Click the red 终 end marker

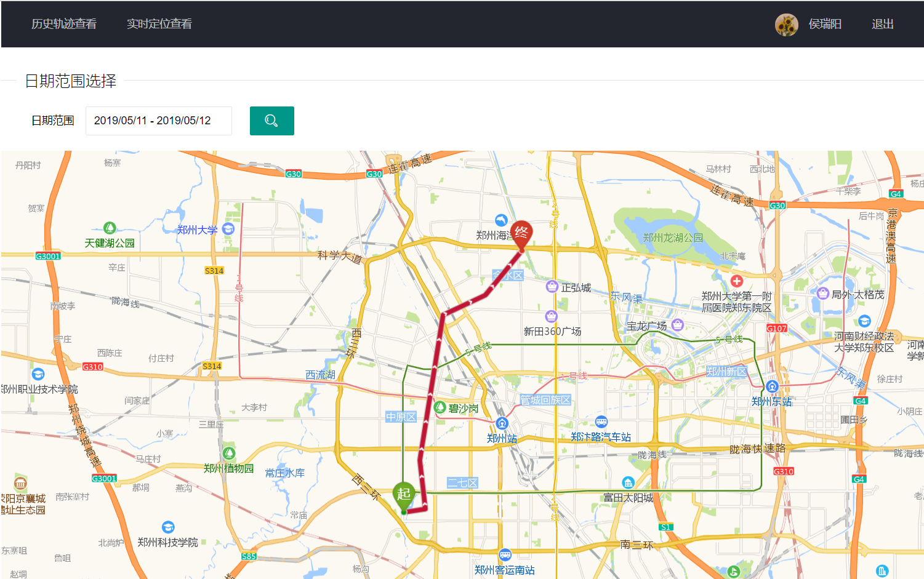[521, 236]
